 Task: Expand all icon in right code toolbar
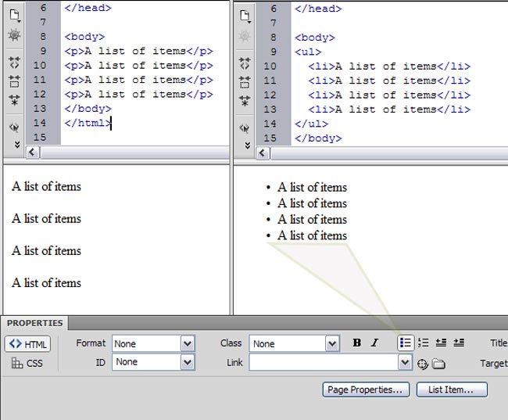[245, 101]
